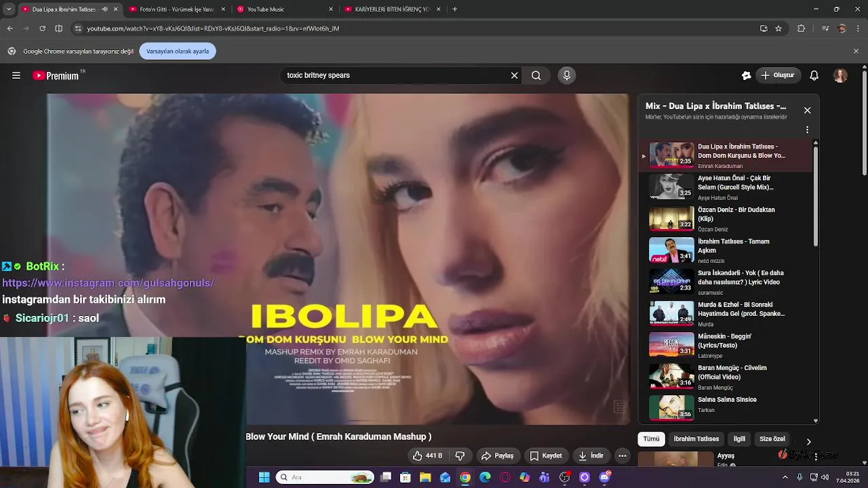The image size is (868, 488).
Task: Open Chrome extensions puzzle icon
Action: [x=801, y=28]
